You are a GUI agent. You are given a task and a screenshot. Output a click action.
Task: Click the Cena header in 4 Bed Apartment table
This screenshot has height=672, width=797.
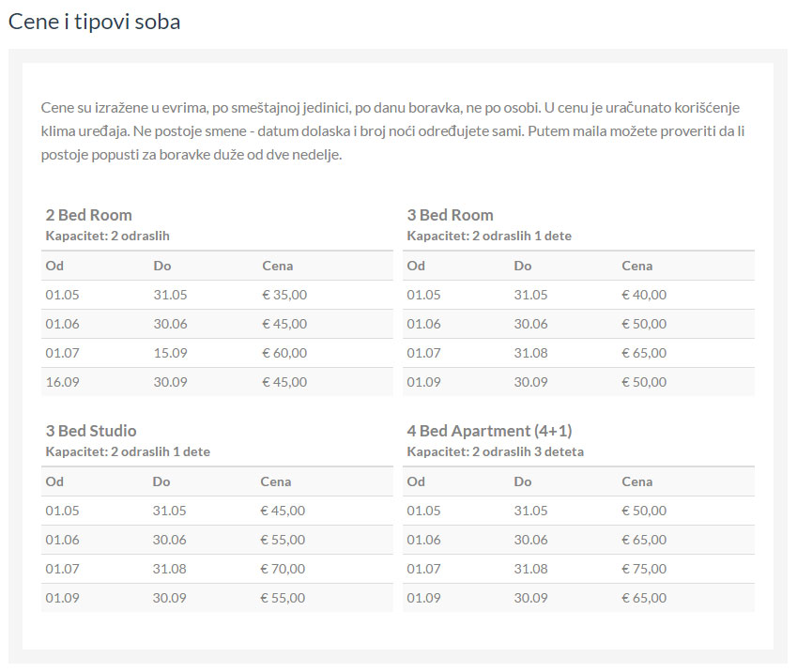click(x=636, y=481)
